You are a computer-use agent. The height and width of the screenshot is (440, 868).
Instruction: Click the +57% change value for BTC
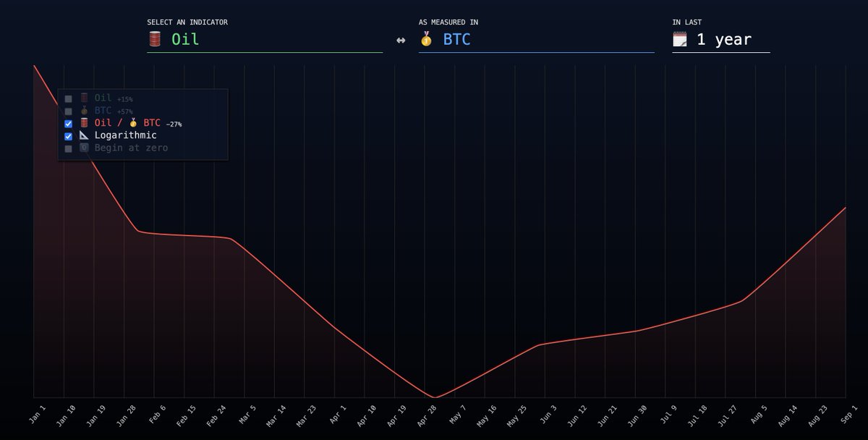coord(124,112)
